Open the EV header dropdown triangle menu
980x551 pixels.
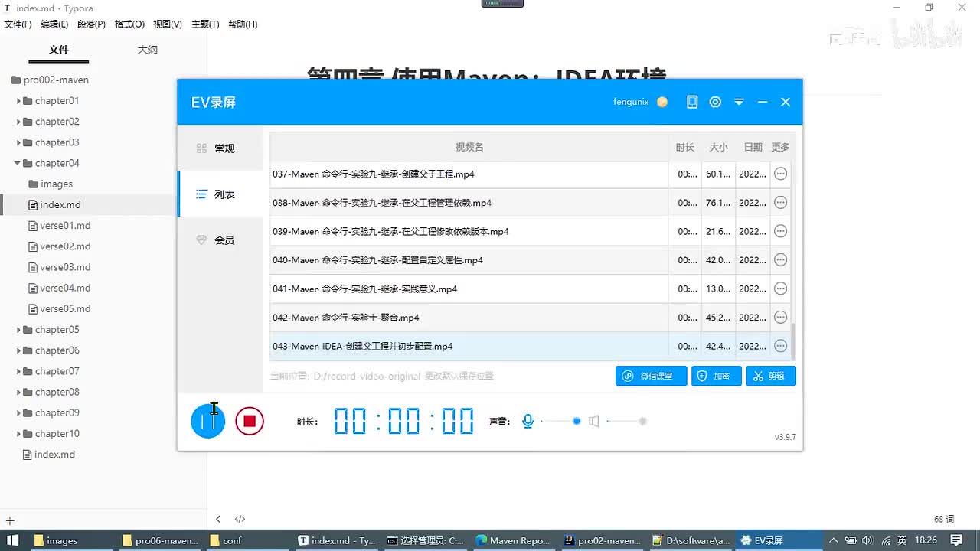pos(739,102)
